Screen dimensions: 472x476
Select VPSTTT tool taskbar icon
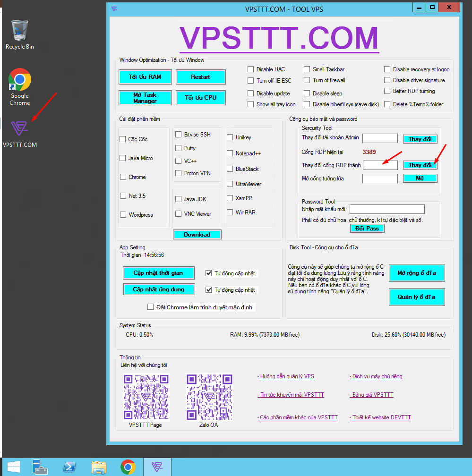(x=157, y=467)
